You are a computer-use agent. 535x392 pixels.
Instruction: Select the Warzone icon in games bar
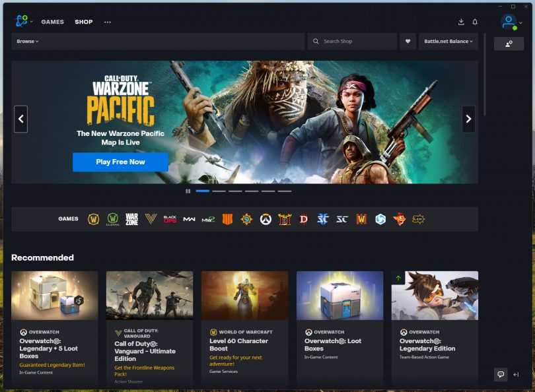132,219
